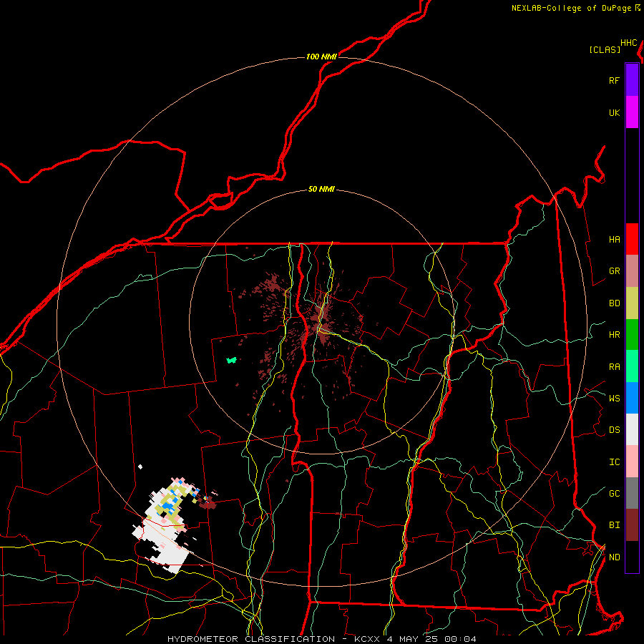Click the small isolated white echo dot

(140, 467)
